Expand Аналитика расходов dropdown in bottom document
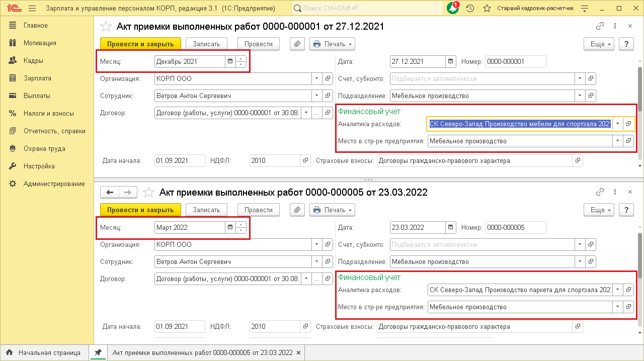 (x=617, y=290)
